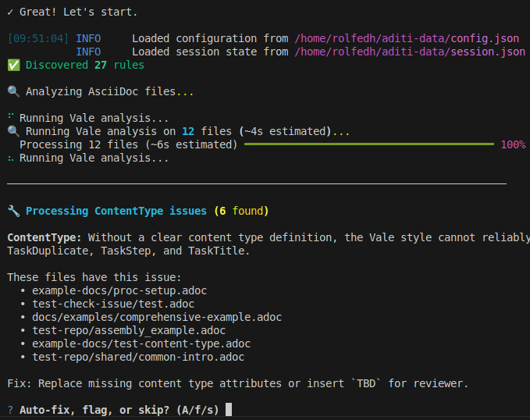
Task: Select example-docs/test-content-type.adoc entry
Action: click(141, 344)
